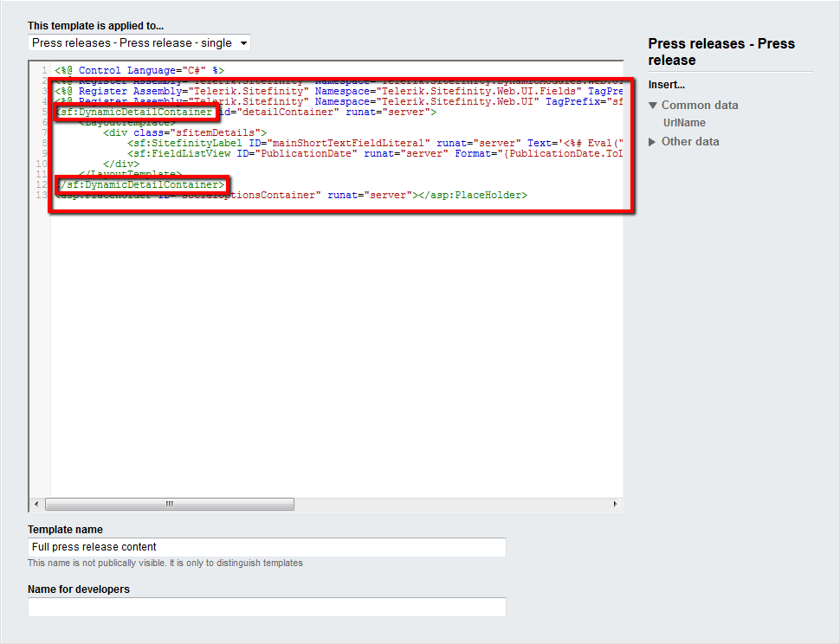Screen dimensions: 840x644
Task: Click the code editor horizontal scrollbar thumb
Action: tap(170, 504)
